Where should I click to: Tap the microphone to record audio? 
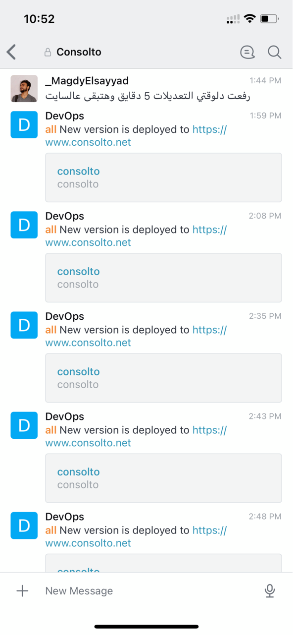269,590
